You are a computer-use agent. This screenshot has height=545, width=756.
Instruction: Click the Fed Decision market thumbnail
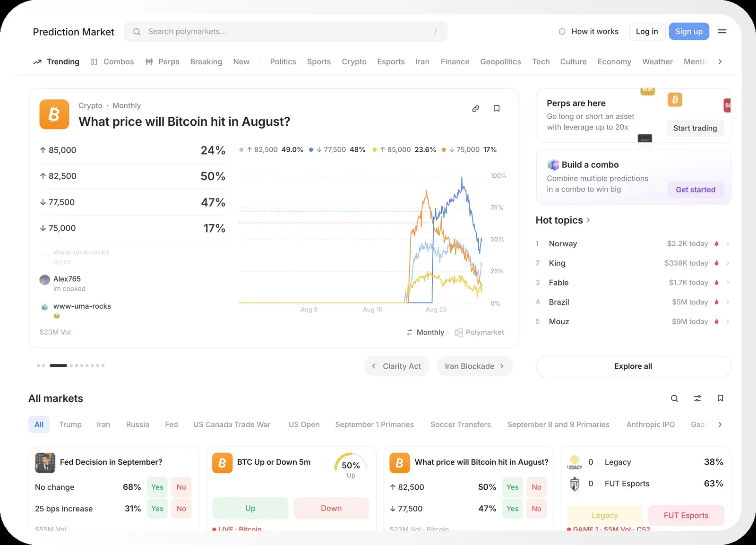pos(45,463)
